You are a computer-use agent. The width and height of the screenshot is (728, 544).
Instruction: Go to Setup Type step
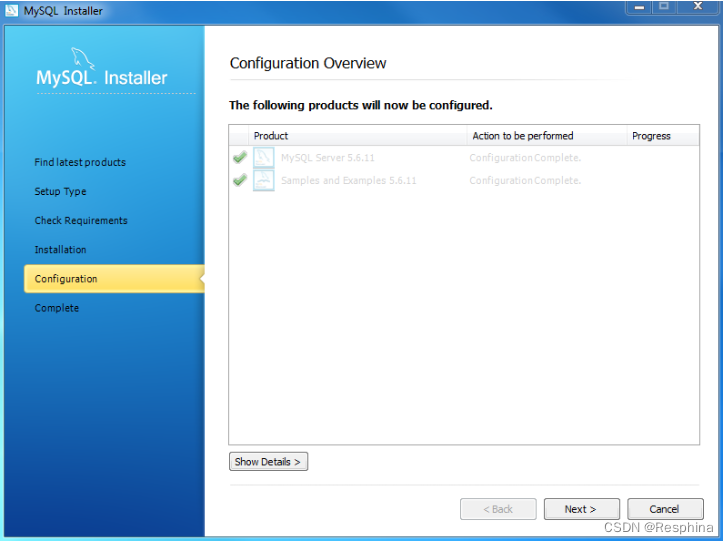pos(60,192)
